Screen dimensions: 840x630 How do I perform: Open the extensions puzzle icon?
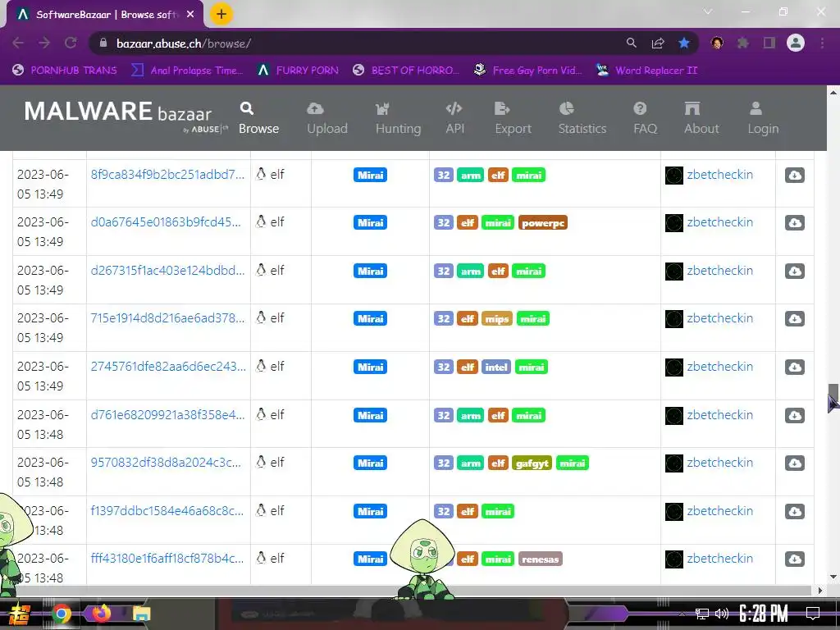(x=742, y=43)
